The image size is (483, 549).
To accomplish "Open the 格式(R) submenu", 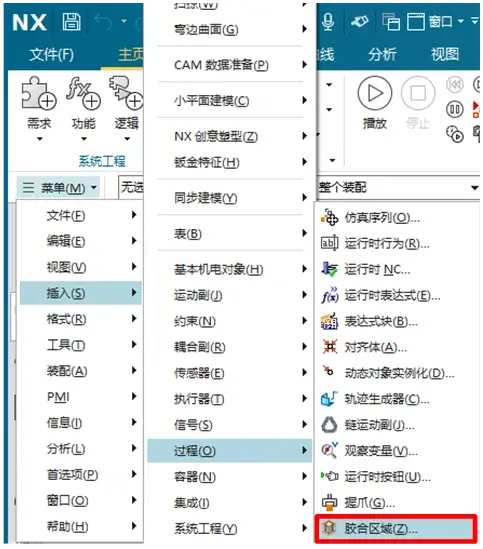I will [81, 319].
